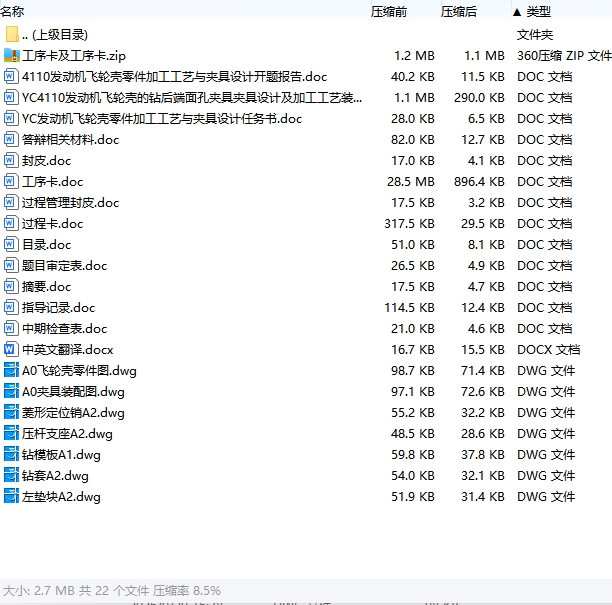The height and width of the screenshot is (605, 612).
Task: Sort by the 名称 column header
Action: pyautogui.click(x=12, y=12)
